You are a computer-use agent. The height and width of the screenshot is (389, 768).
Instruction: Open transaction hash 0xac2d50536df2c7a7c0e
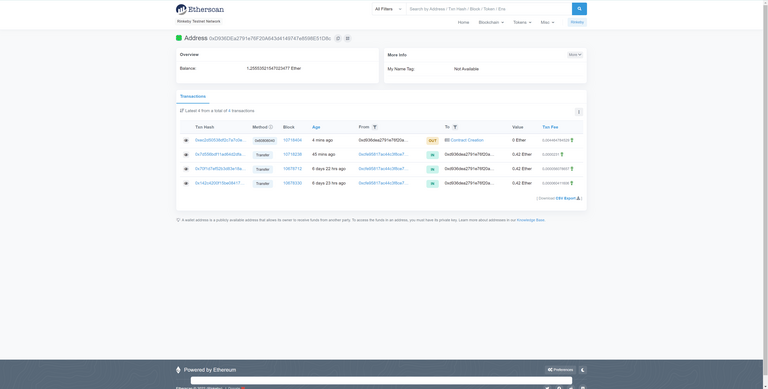tap(220, 140)
